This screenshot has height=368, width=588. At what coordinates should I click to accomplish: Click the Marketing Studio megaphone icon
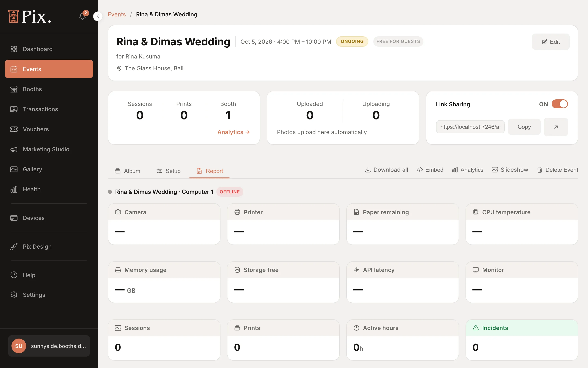[14, 149]
